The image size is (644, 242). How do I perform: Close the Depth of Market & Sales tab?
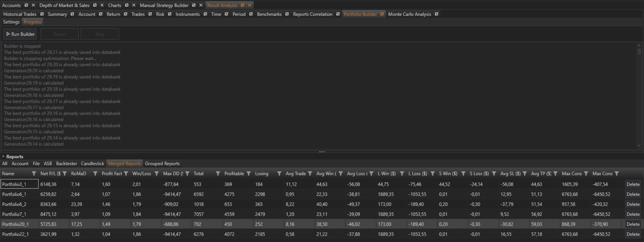pos(102,5)
